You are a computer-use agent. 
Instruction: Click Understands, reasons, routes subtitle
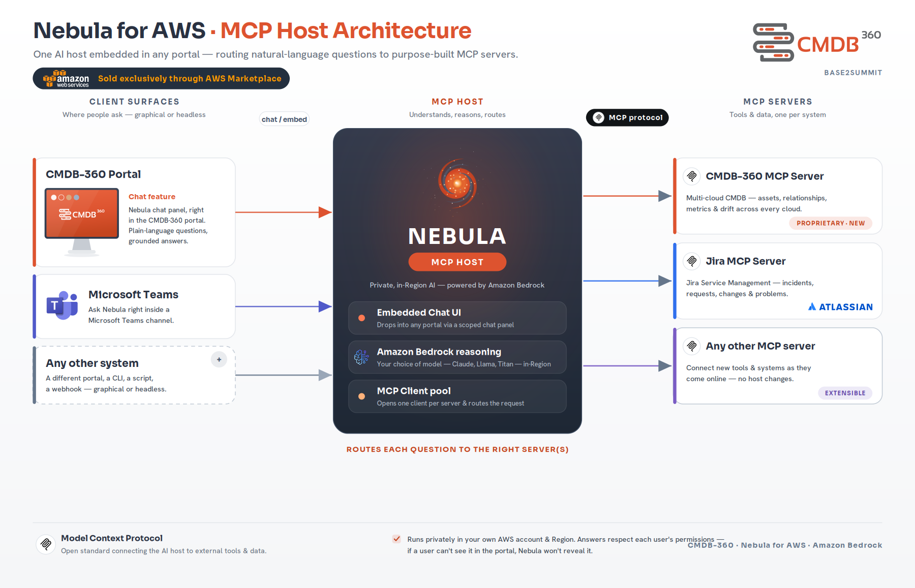click(457, 115)
